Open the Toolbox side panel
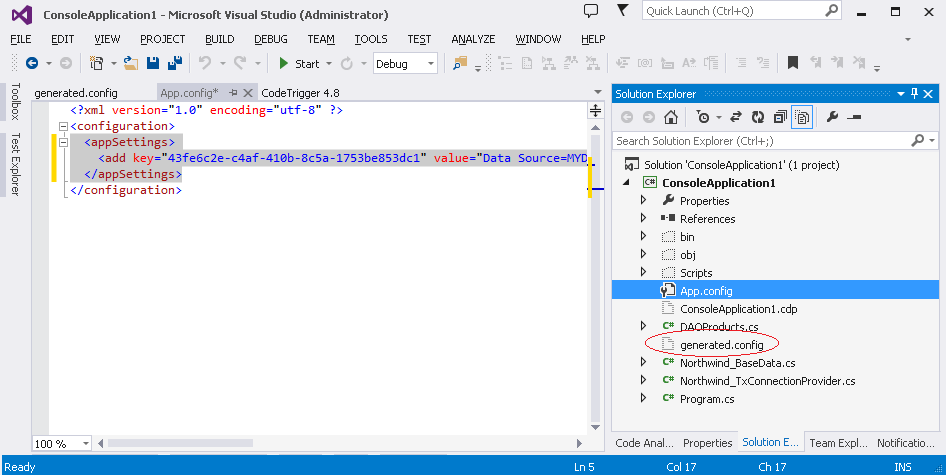Image resolution: width=946 pixels, height=475 pixels. (x=14, y=102)
